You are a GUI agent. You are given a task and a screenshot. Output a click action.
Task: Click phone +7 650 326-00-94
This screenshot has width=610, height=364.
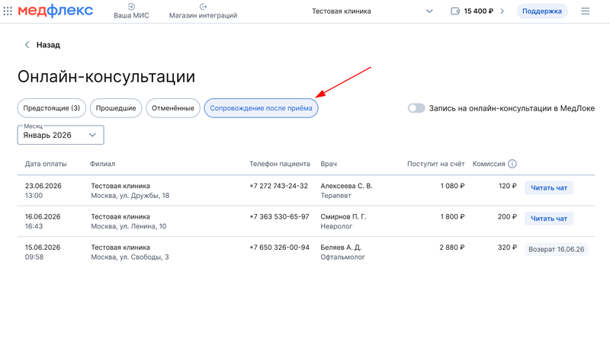coord(279,247)
